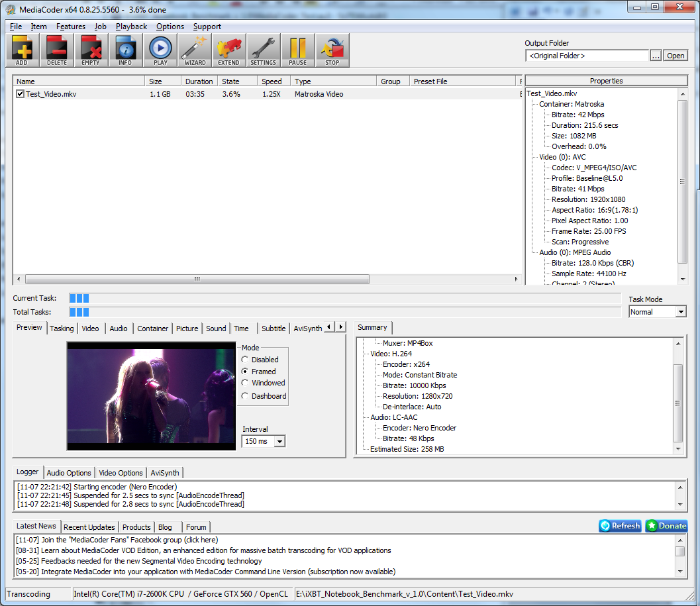700x606 pixels.
Task: Click the PLAY toolbar icon
Action: (x=160, y=50)
